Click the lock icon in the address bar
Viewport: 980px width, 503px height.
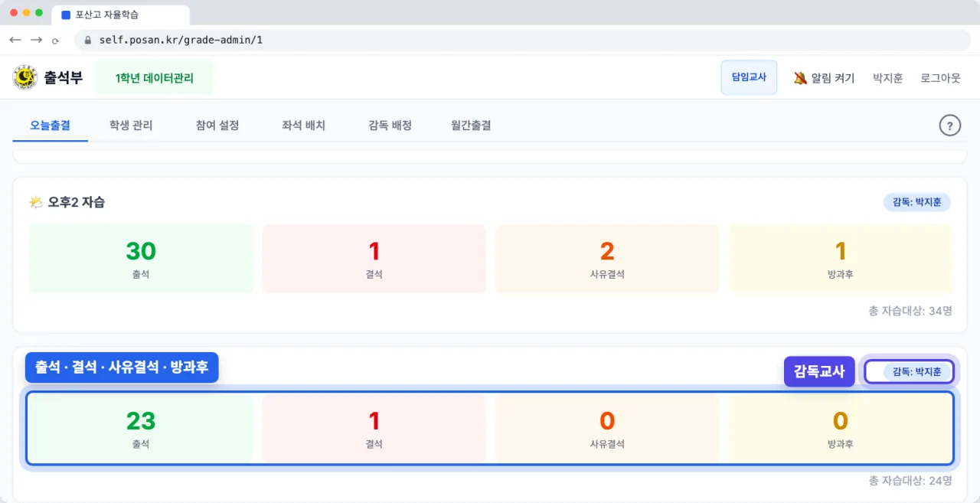(x=87, y=40)
